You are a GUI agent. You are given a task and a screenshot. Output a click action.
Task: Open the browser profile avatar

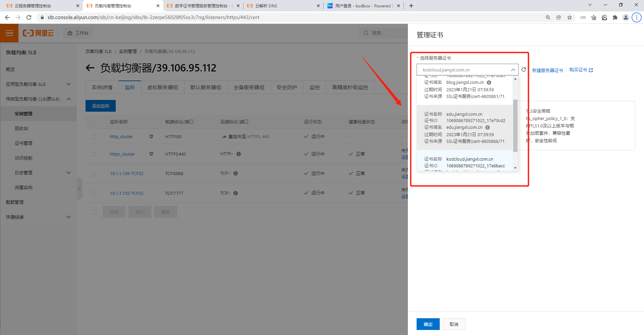626,17
